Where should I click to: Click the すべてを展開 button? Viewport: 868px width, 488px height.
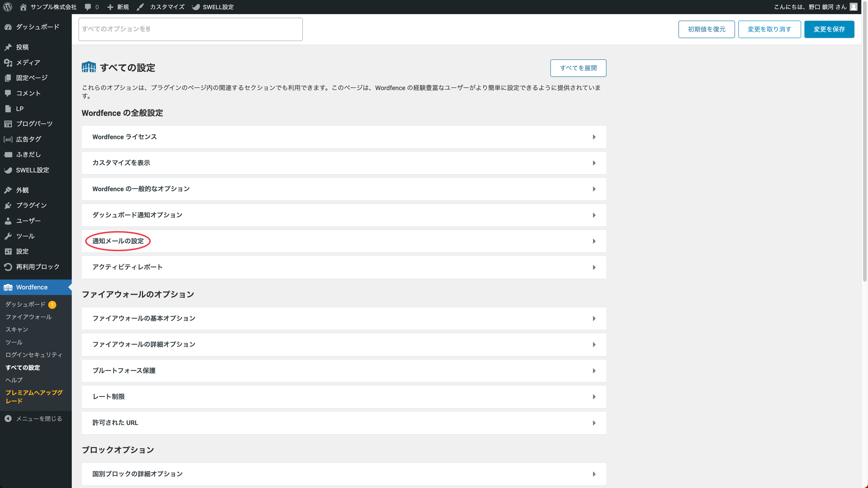point(578,68)
